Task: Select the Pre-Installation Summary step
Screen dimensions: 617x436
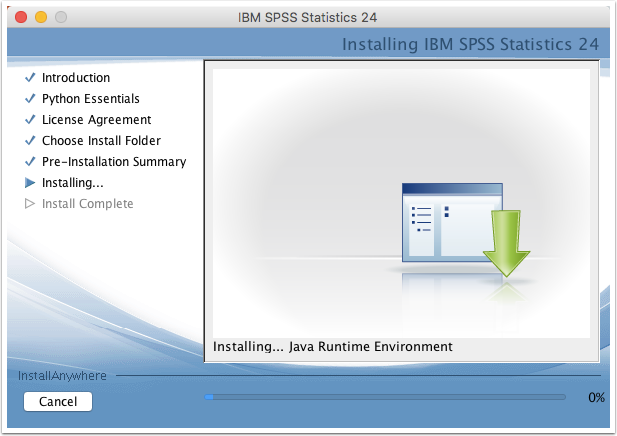Action: [114, 162]
